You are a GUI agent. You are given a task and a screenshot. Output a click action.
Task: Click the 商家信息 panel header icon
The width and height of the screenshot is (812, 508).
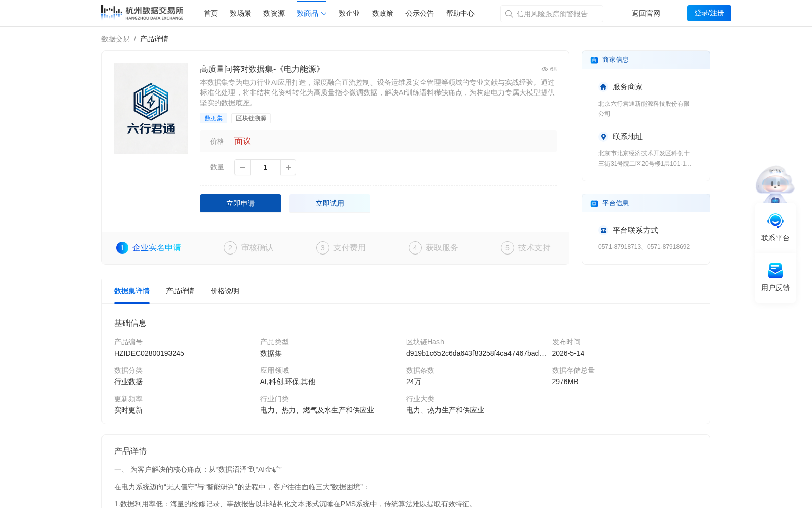[x=594, y=60]
